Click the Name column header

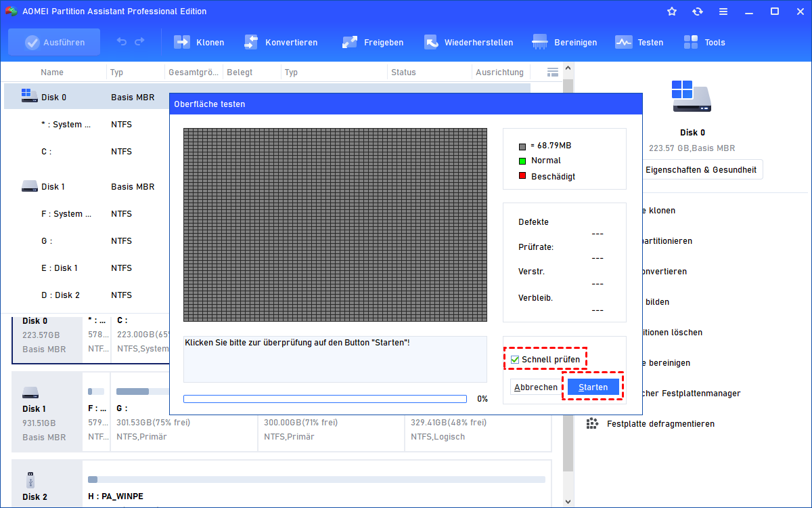pos(52,72)
